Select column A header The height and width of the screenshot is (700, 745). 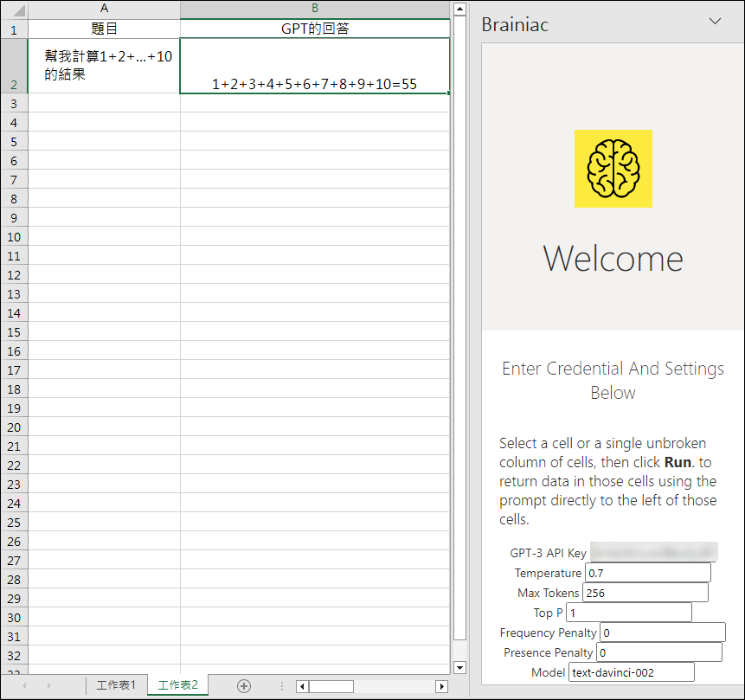(104, 9)
